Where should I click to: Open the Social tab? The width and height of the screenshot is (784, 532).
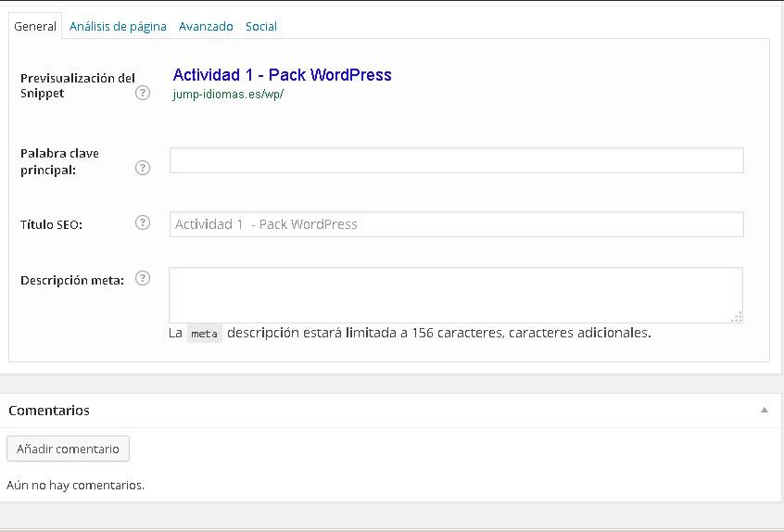coord(261,27)
